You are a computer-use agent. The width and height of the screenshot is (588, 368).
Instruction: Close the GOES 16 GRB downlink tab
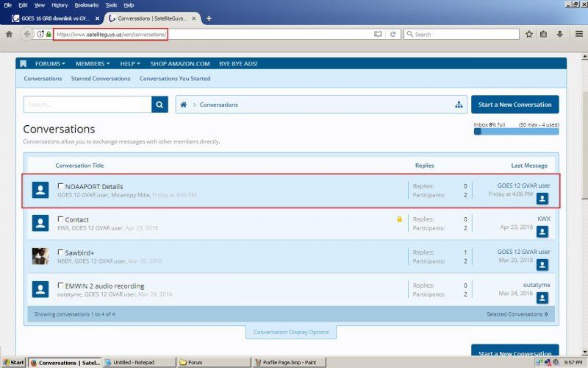[97, 18]
